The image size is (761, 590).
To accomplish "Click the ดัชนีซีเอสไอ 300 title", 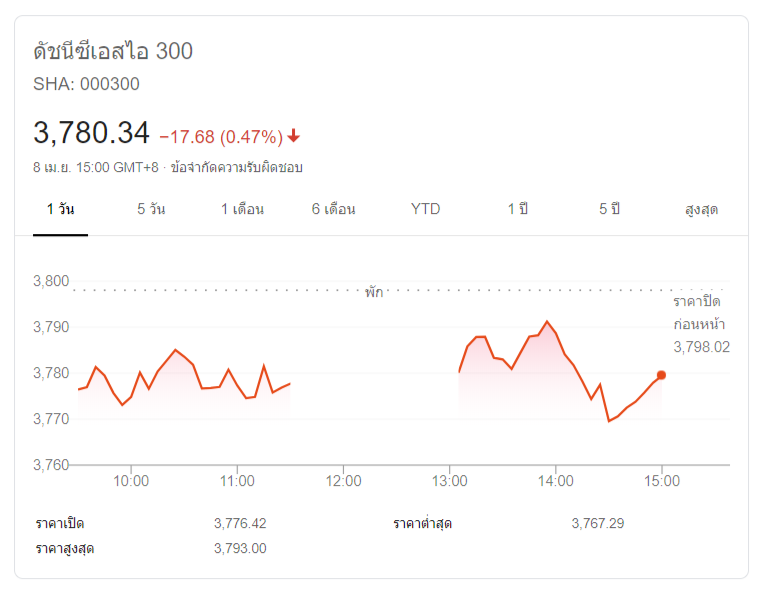I will pos(113,52).
